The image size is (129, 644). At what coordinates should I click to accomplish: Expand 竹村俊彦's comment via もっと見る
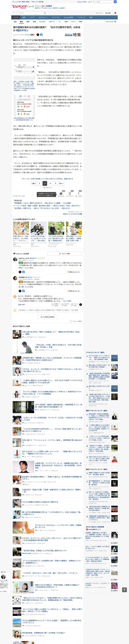28,287
